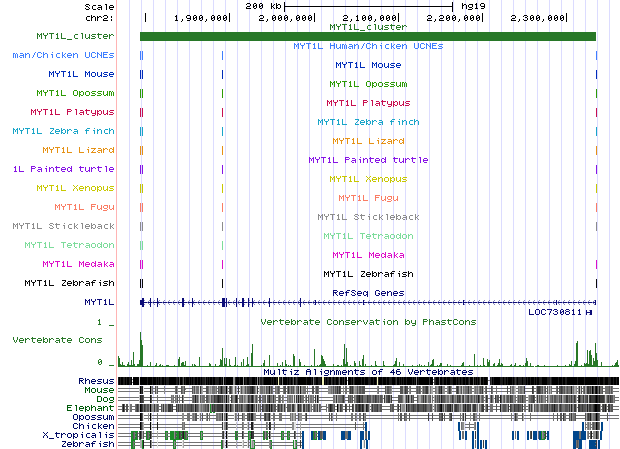This screenshot has height=449, width=620.
Task: Click the LOC730811 gene label
Action: [x=555, y=312]
